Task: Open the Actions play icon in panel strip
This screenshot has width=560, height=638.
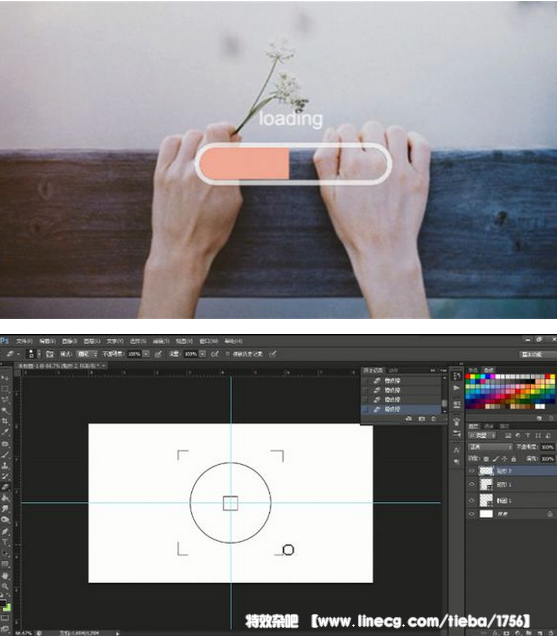Action: tap(456, 388)
